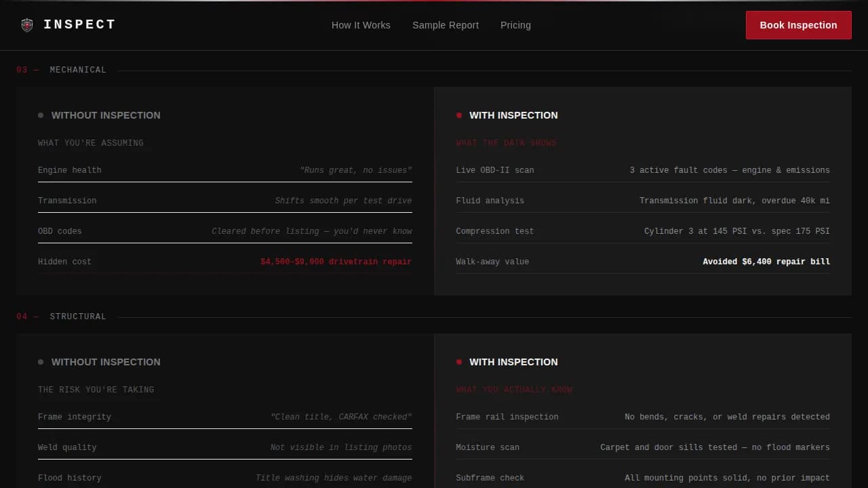Click "Clean title, CARFAX checked" quote
Screen dimensions: 868x488
click(341, 417)
